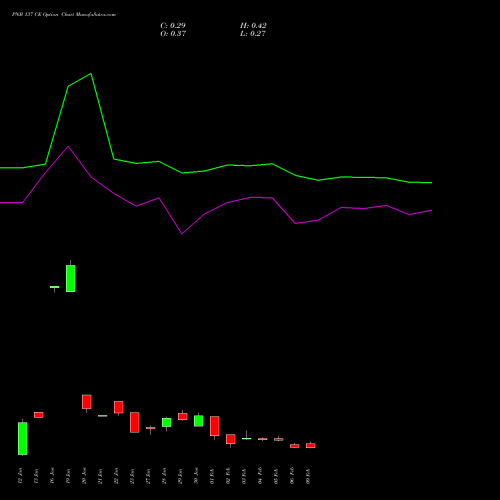Select the 12 Jan date label
500x500 pixels.
tap(20, 476)
